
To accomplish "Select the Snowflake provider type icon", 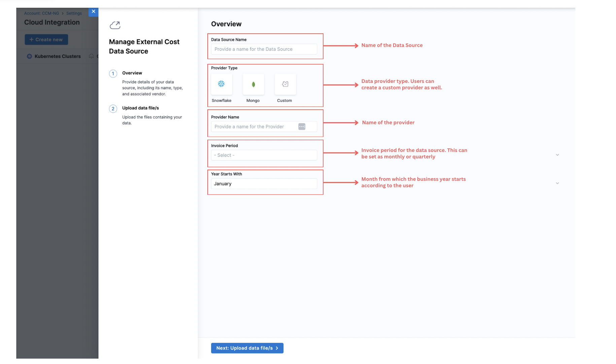I will [x=221, y=84].
